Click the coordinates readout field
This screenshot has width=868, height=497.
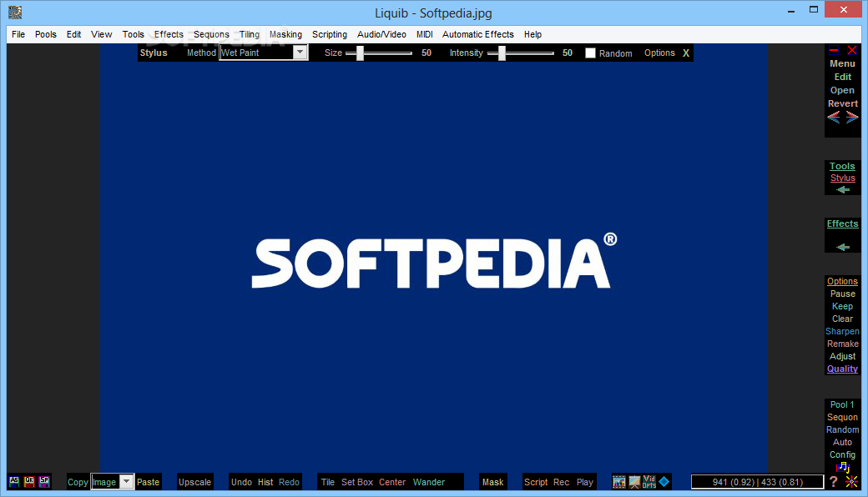point(757,482)
